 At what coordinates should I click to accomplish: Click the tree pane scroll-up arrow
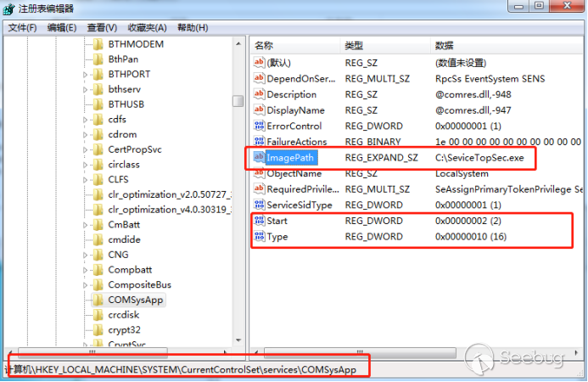point(238,44)
